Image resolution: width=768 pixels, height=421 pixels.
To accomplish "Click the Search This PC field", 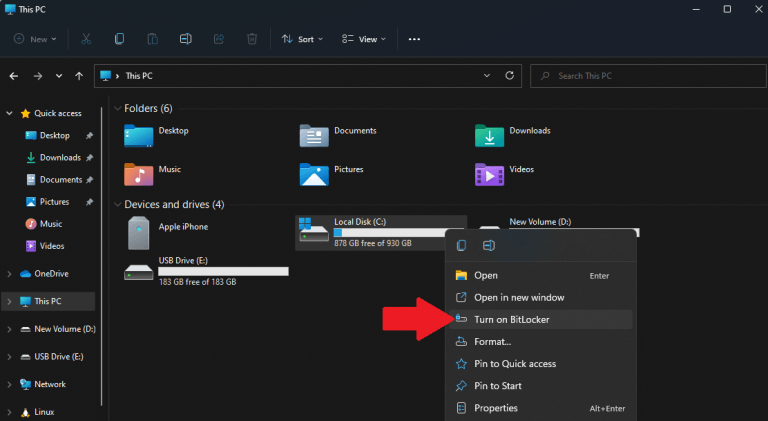I will coord(648,76).
